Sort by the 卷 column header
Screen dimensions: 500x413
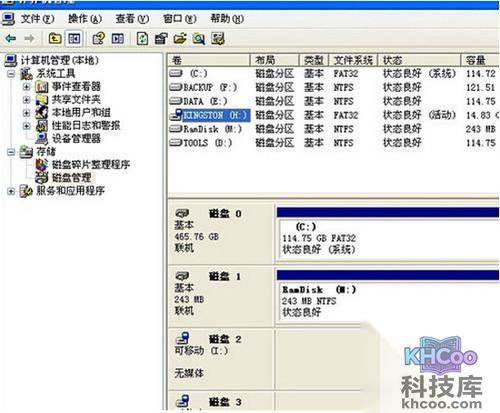209,60
